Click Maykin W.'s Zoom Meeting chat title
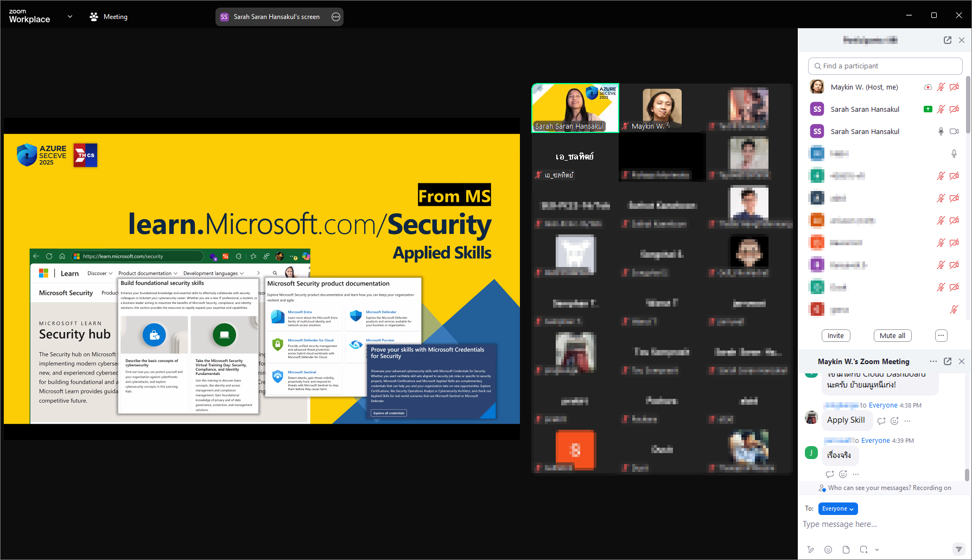972x560 pixels. [x=863, y=361]
